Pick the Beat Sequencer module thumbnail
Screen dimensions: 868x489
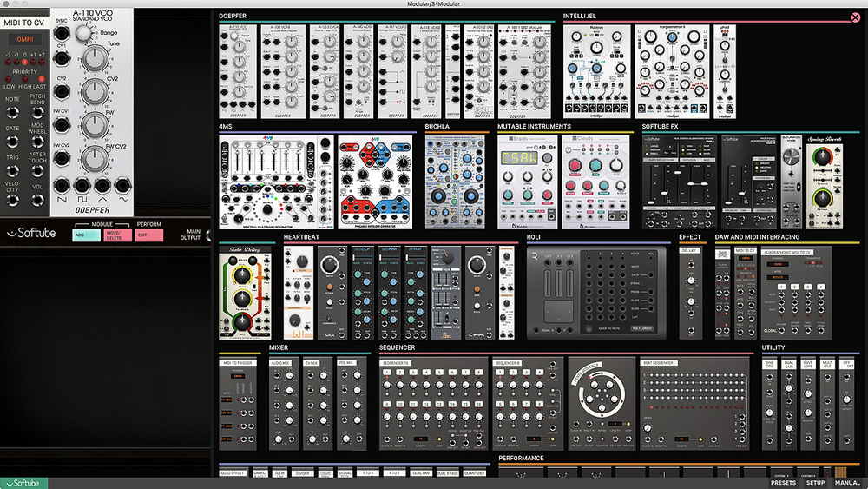click(x=694, y=404)
